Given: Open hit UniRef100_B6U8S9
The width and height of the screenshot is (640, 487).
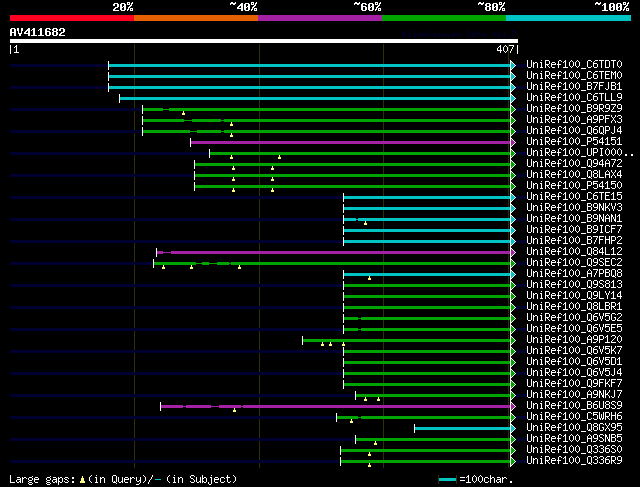Looking at the screenshot, I should tap(574, 406).
